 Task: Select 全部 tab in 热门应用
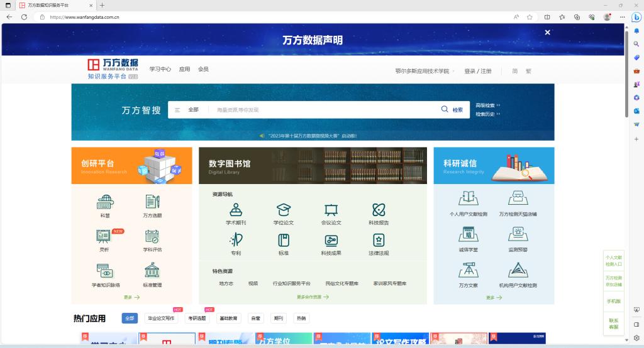click(130, 318)
